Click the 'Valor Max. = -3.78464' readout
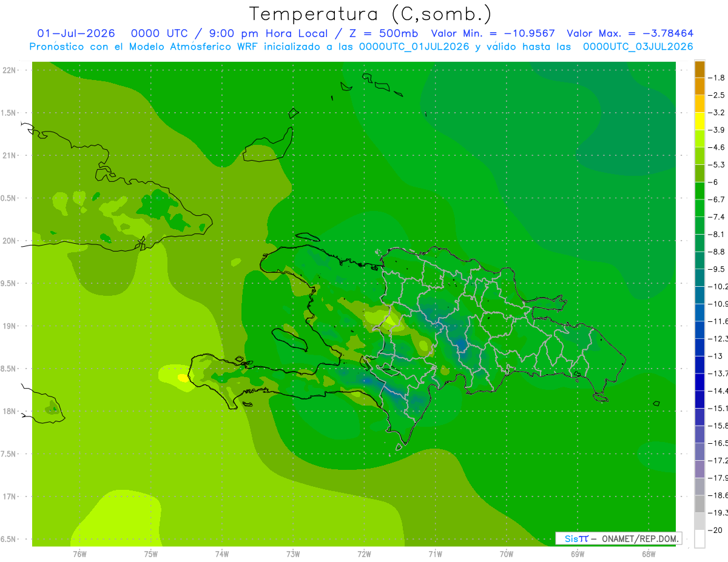Screen dimensions: 728x562 pos(630,33)
